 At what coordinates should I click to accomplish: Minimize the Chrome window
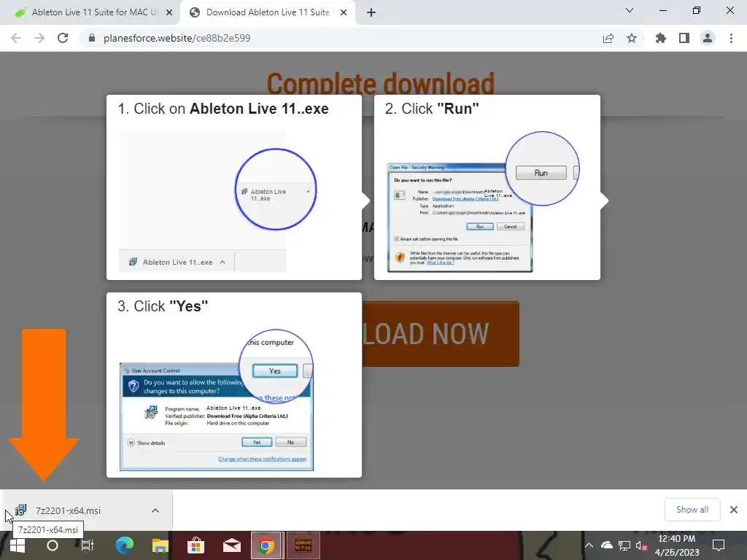point(663,10)
